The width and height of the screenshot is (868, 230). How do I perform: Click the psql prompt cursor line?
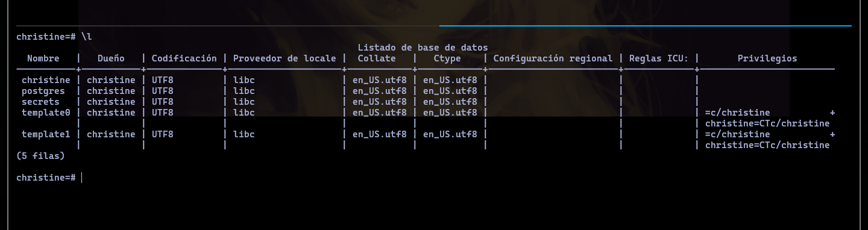pos(49,178)
